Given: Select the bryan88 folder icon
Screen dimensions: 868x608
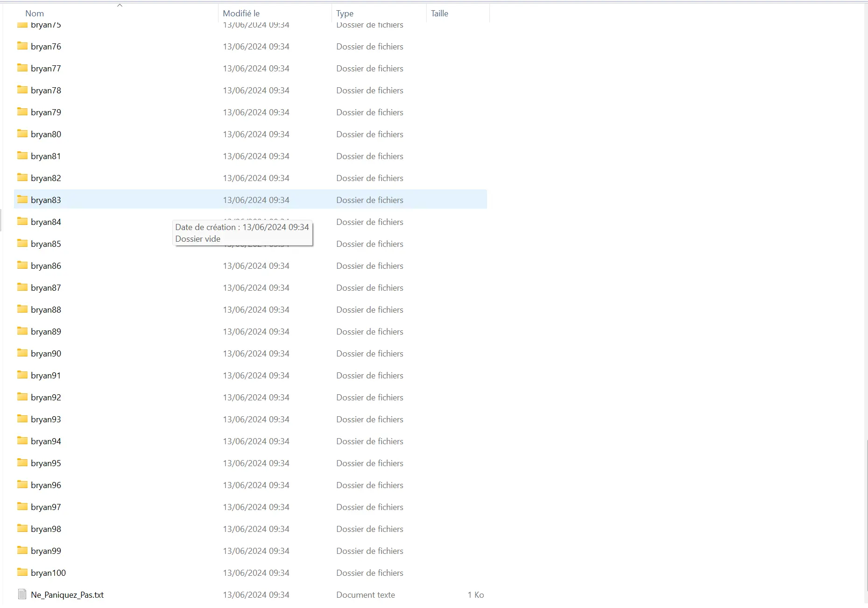Looking at the screenshot, I should pos(22,309).
